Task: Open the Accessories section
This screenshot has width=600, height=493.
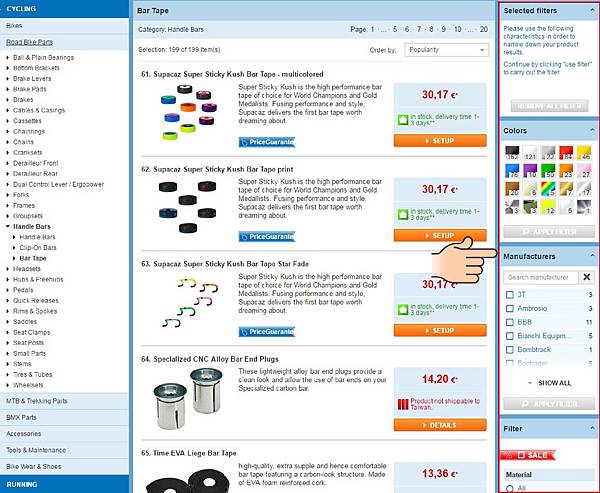Action: (64, 434)
